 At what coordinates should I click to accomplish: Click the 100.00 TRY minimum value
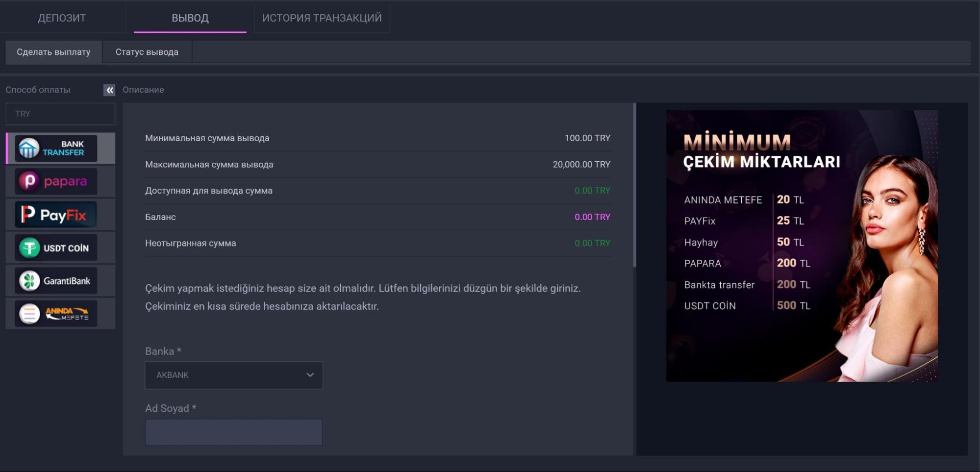coord(587,138)
